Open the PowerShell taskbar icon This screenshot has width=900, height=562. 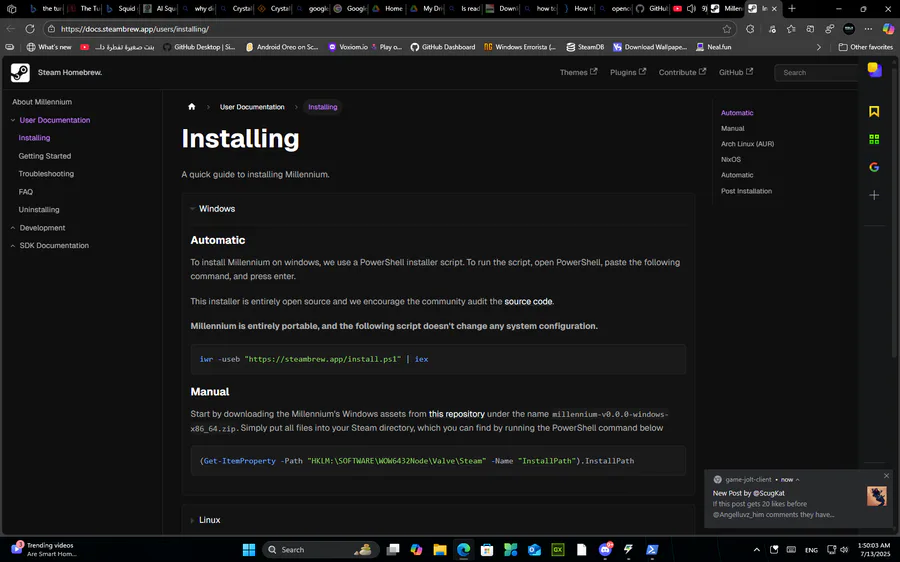(x=652, y=549)
